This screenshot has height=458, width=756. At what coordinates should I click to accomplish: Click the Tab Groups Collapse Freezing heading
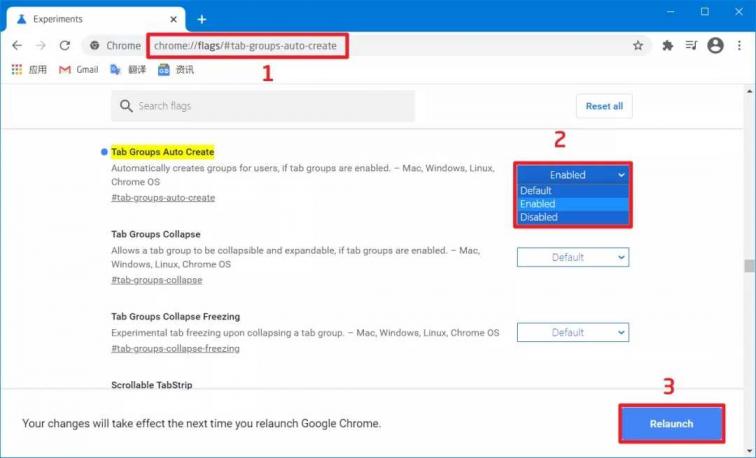click(x=176, y=317)
